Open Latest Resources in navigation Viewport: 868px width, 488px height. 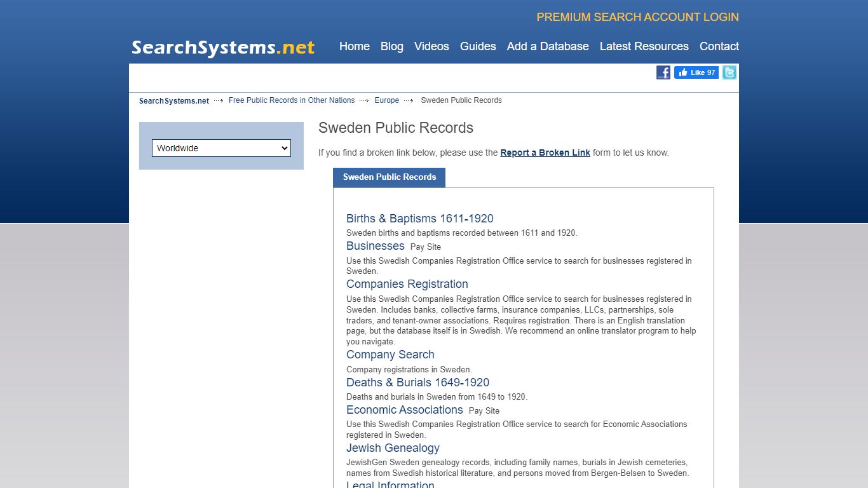pos(644,46)
